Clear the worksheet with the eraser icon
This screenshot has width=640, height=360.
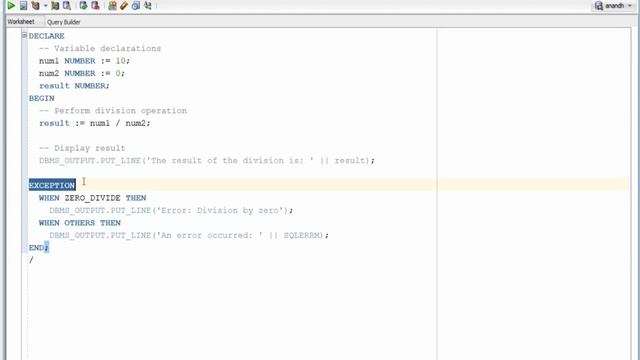pos(124,6)
